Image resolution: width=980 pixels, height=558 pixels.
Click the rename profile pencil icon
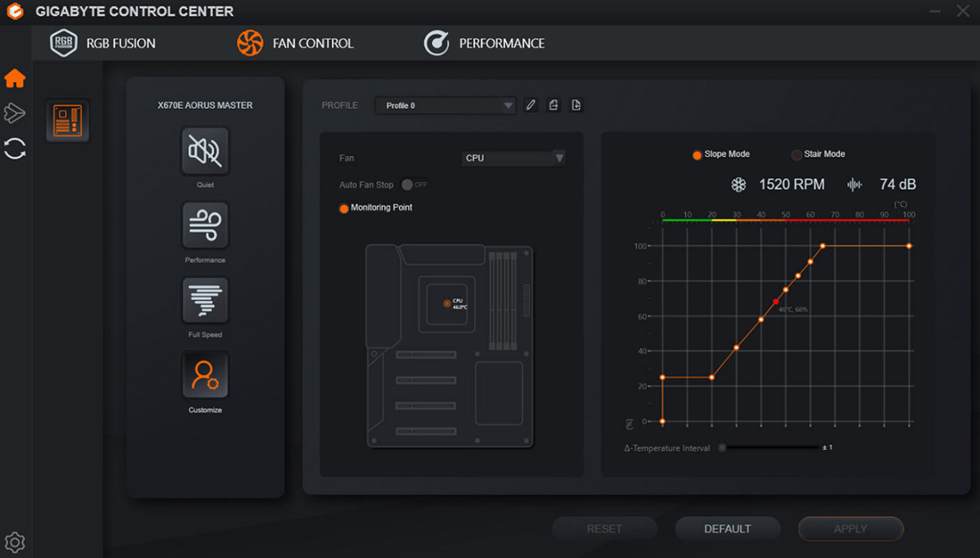click(x=531, y=105)
